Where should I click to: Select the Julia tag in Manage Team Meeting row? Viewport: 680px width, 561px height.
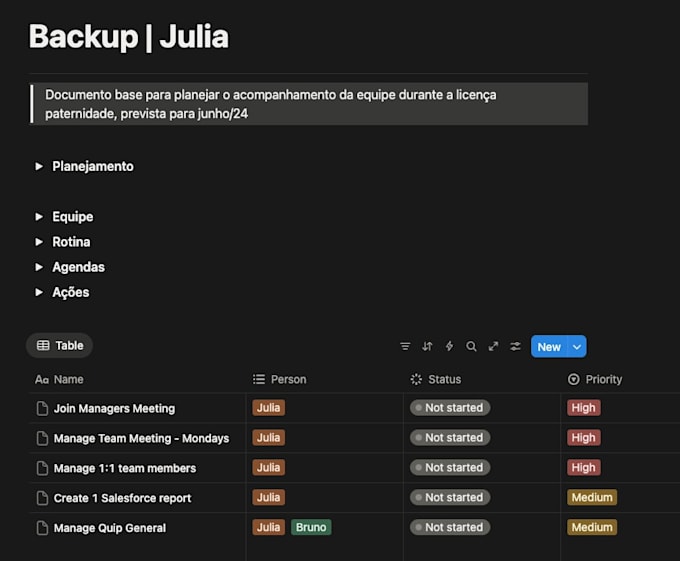pyautogui.click(x=268, y=437)
